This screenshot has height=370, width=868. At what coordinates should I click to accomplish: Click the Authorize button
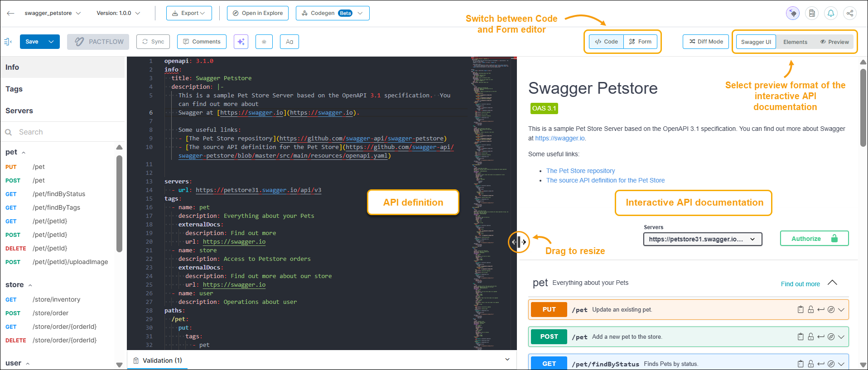(814, 239)
